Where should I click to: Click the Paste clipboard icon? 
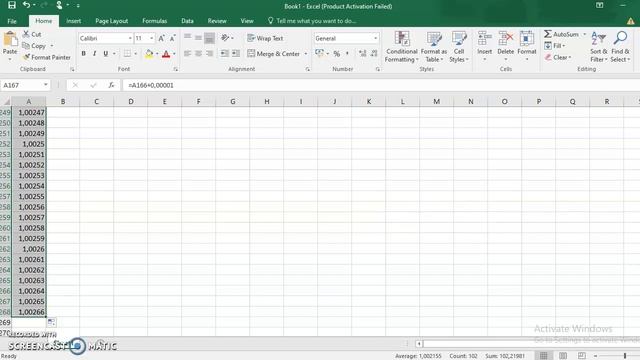[x=10, y=39]
